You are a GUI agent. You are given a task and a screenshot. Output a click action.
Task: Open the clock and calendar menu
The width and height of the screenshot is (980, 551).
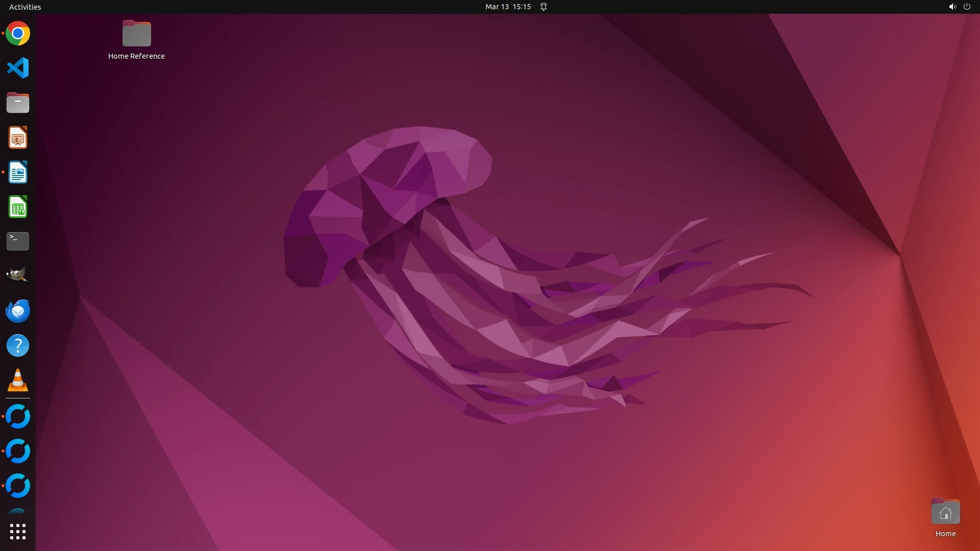click(x=507, y=7)
